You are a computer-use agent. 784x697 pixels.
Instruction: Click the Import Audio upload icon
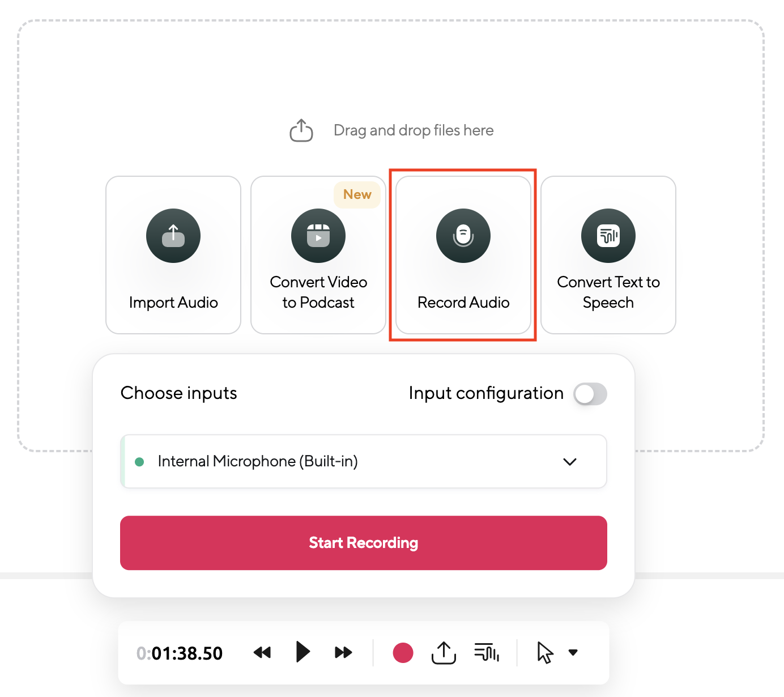173,236
